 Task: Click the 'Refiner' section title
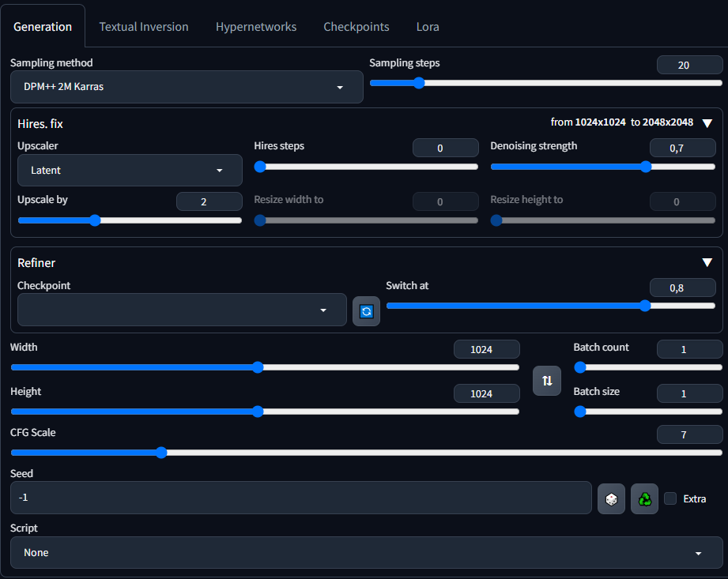point(36,263)
